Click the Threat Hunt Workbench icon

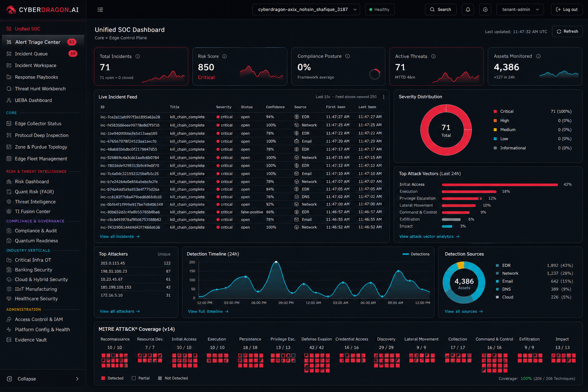tap(9, 89)
